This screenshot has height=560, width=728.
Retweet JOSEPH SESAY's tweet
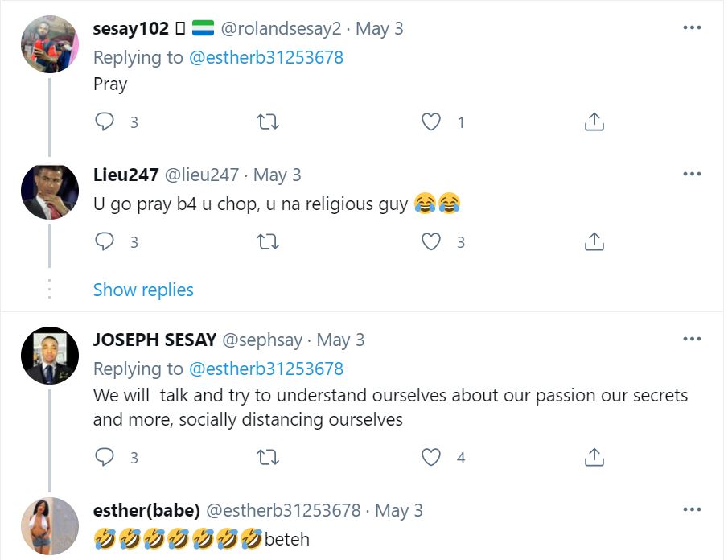click(267, 458)
